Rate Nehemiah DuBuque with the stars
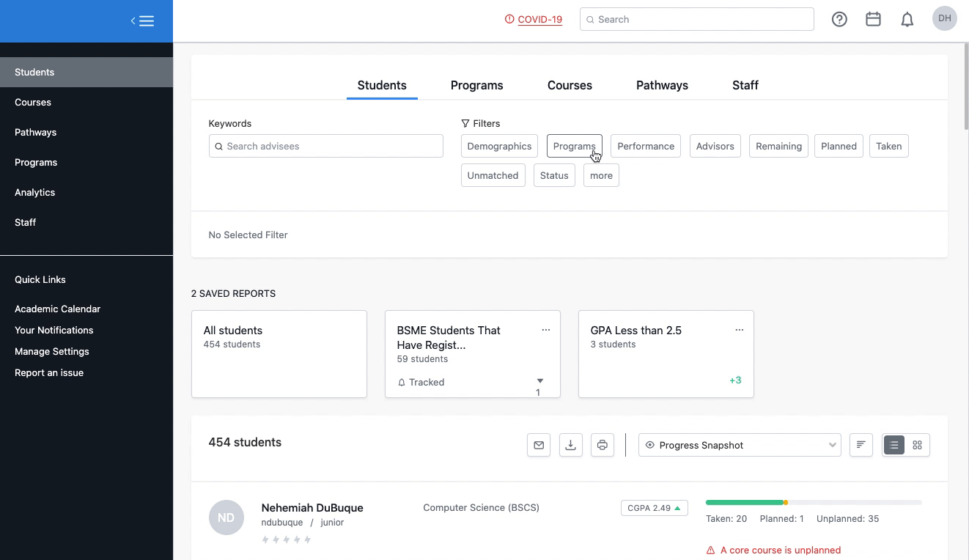Screen dimensions: 969x560 [x=286, y=539]
